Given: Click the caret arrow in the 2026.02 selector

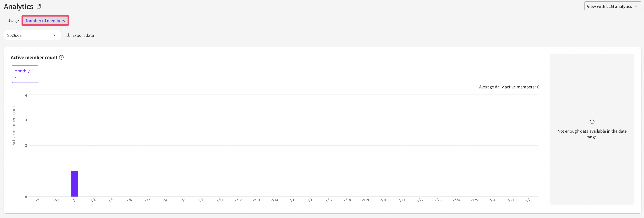Looking at the screenshot, I should [54, 35].
